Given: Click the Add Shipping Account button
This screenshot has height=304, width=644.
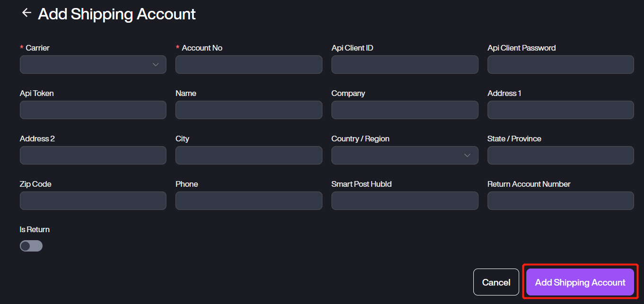Looking at the screenshot, I should pyautogui.click(x=580, y=282).
